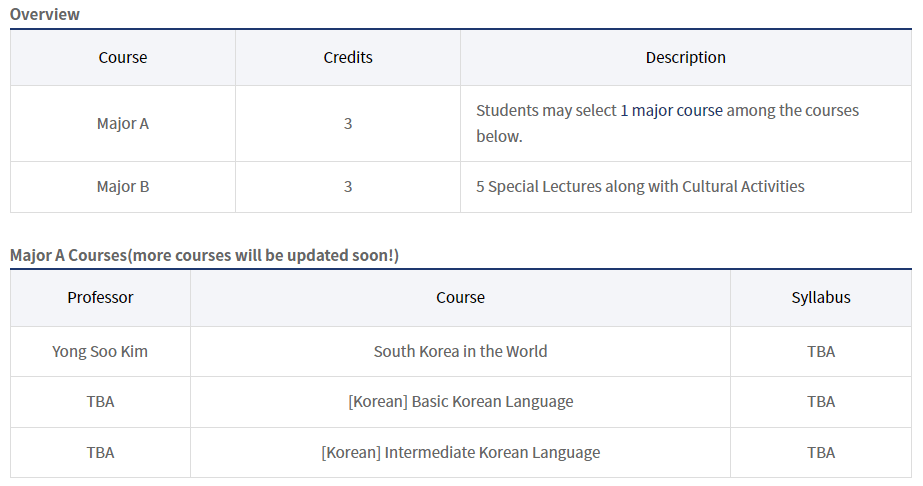The width and height of the screenshot is (923, 486).
Task: Click the Description column header
Action: [685, 58]
